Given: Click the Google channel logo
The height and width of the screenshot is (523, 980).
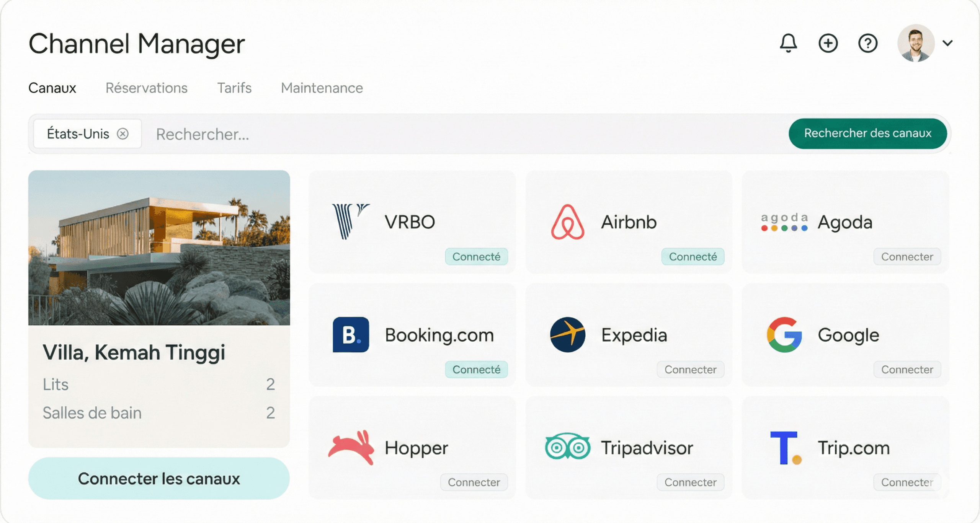Looking at the screenshot, I should coord(783,334).
